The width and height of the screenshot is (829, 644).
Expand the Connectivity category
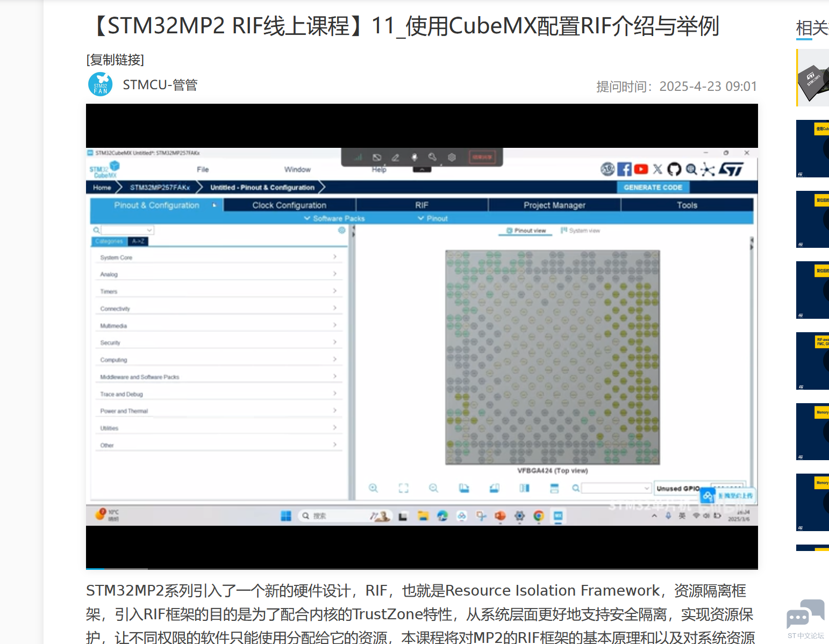[x=218, y=309]
